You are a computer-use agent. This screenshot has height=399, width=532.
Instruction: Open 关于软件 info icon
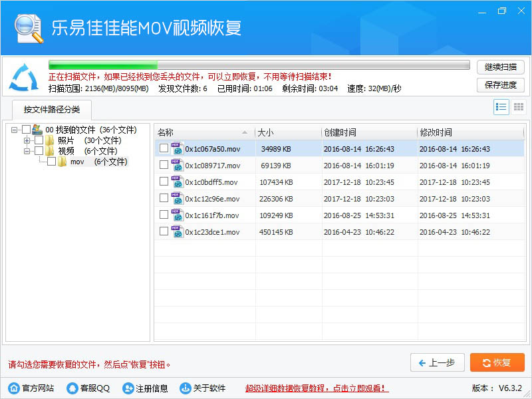click(x=183, y=388)
